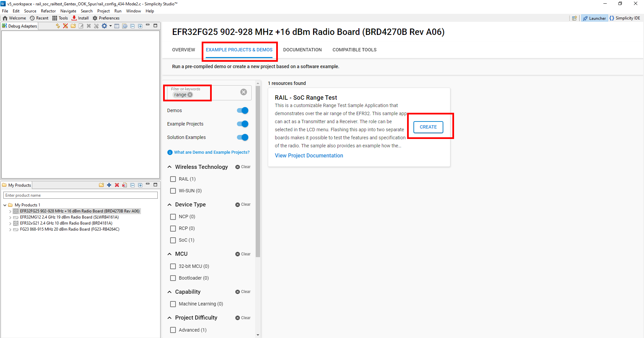Open 'What are Demo and Example Projects?' link
This screenshot has width=644, height=338.
[212, 152]
